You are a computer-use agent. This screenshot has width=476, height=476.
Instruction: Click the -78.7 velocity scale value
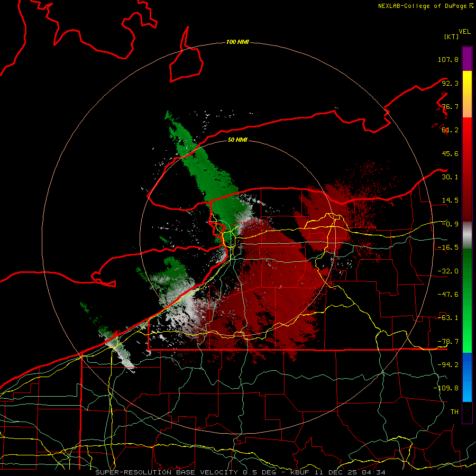click(448, 342)
